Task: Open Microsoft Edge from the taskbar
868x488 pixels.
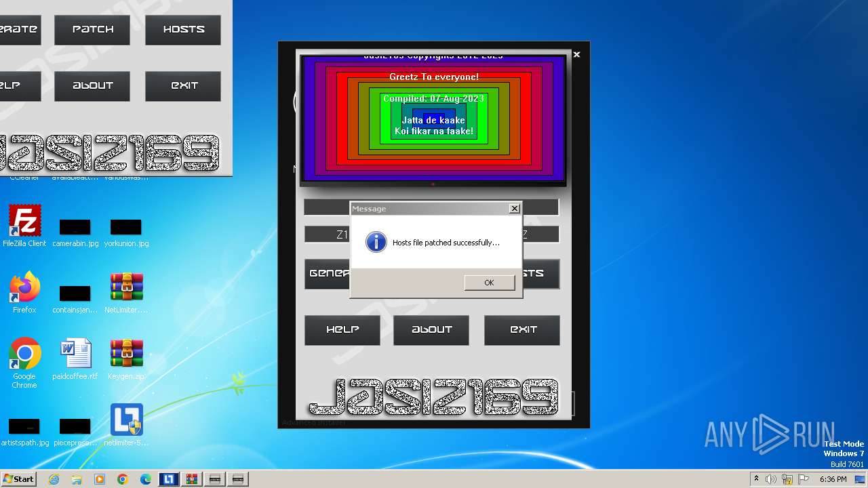Action: pyautogui.click(x=146, y=479)
